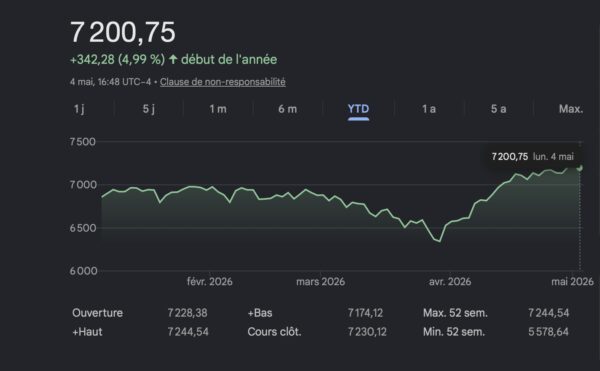This screenshot has height=371, width=600.
Task: Open the 6 m chart range
Action: point(288,109)
